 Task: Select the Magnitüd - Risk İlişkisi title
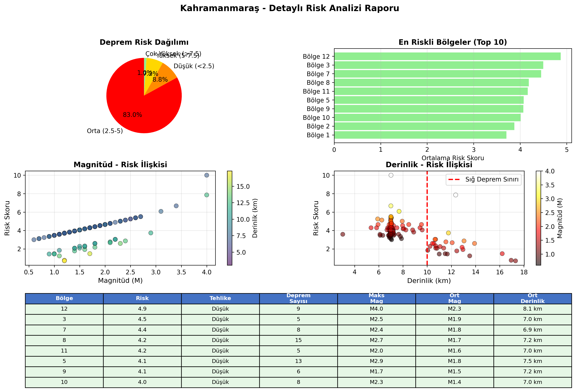pyautogui.click(x=120, y=165)
